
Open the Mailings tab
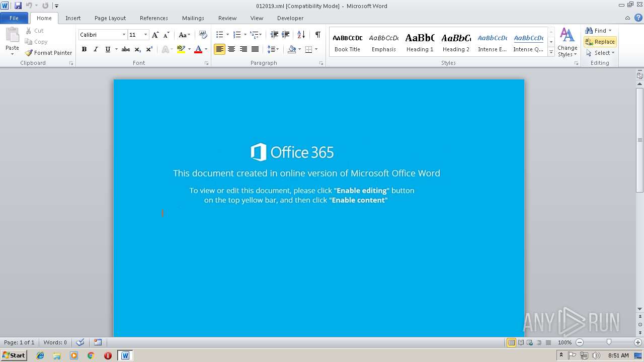point(193,18)
